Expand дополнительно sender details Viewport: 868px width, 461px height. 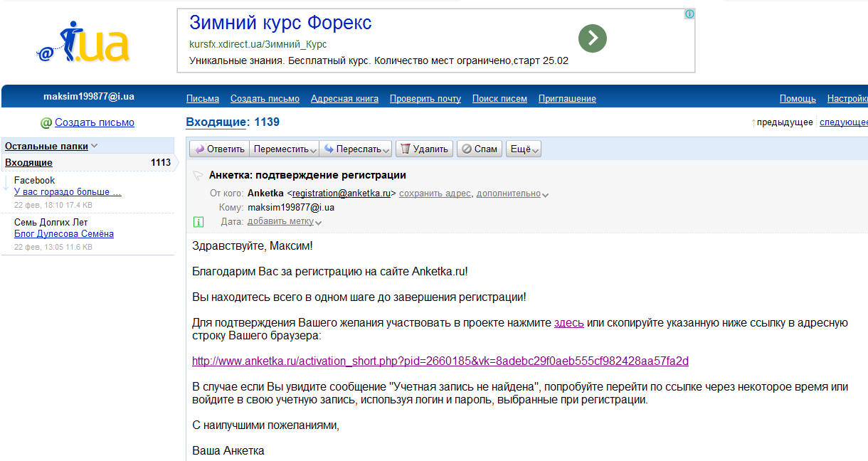512,194
